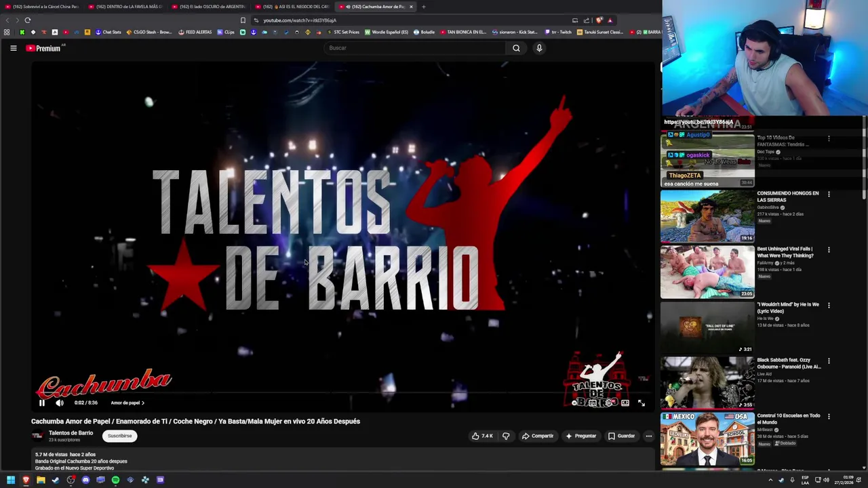Switch to theater mode view

click(x=625, y=403)
